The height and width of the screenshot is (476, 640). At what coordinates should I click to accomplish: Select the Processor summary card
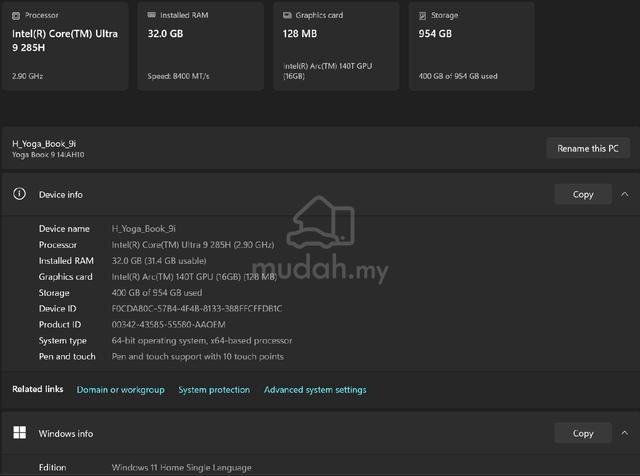(65, 45)
